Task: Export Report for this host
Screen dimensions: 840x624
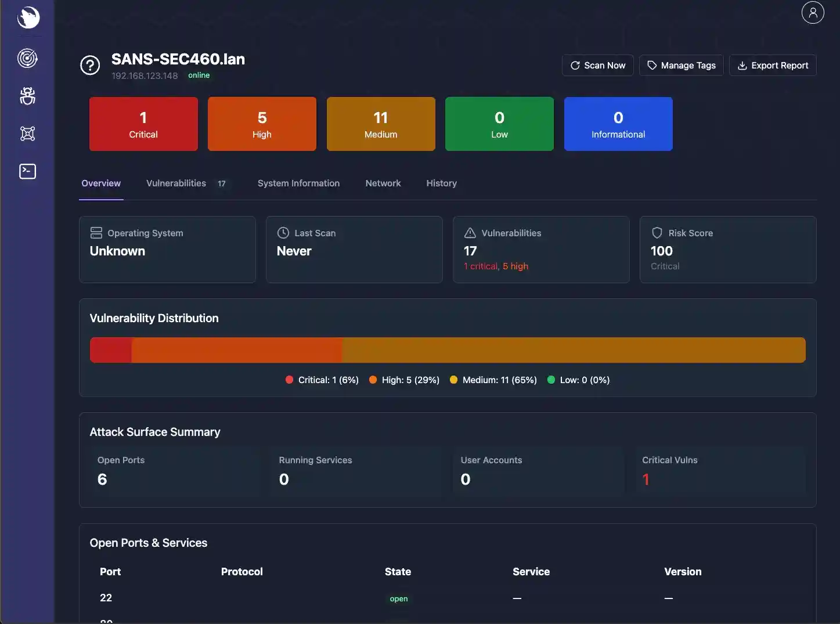Action: coord(773,66)
